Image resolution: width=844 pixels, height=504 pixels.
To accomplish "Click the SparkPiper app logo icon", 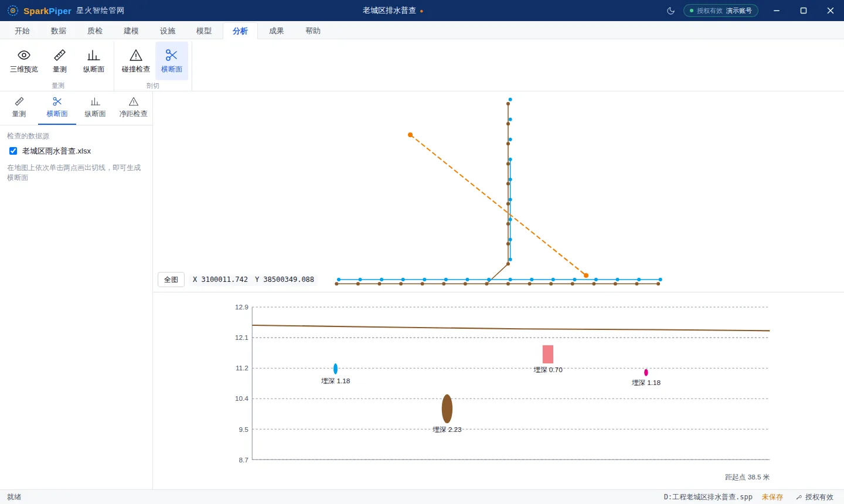I will pyautogui.click(x=13, y=11).
